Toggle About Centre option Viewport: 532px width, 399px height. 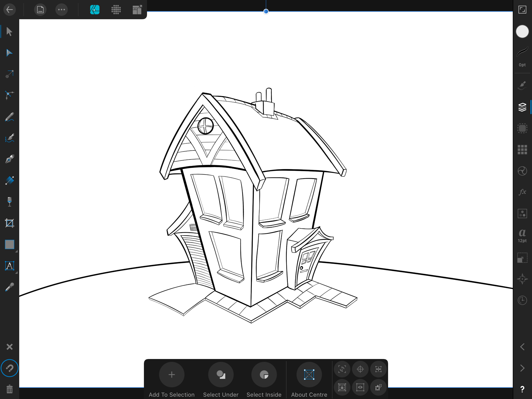[x=309, y=375]
